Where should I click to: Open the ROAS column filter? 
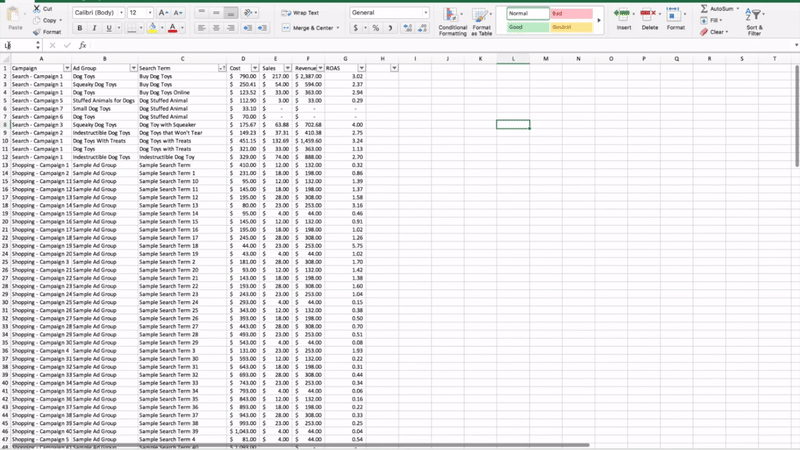coord(362,68)
